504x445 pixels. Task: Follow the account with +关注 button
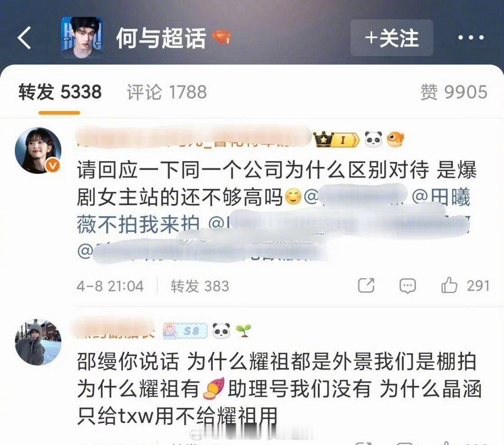[x=392, y=37]
